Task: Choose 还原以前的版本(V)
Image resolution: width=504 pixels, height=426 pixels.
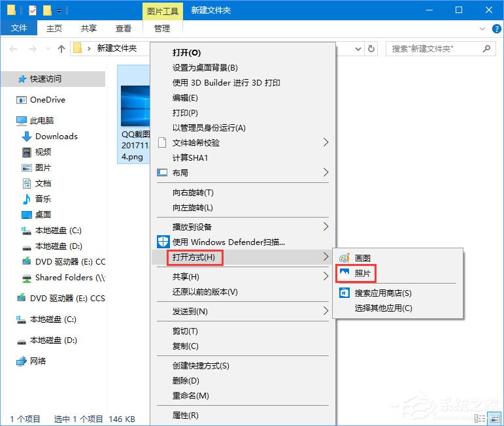Action: [205, 291]
